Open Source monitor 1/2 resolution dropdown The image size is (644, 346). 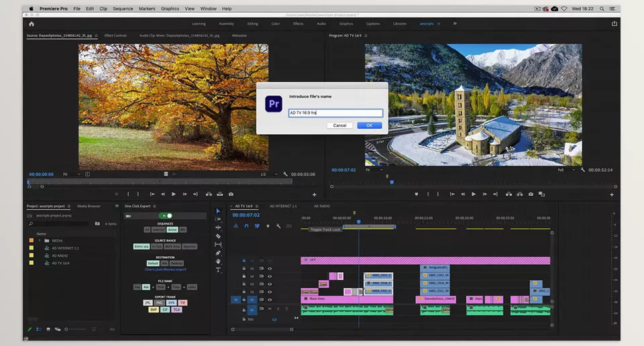pos(269,174)
